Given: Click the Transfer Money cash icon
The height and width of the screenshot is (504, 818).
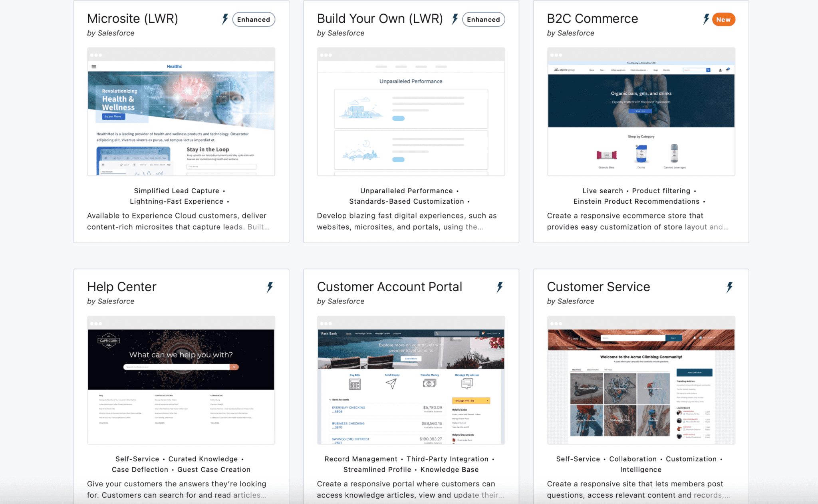Looking at the screenshot, I should point(429,383).
